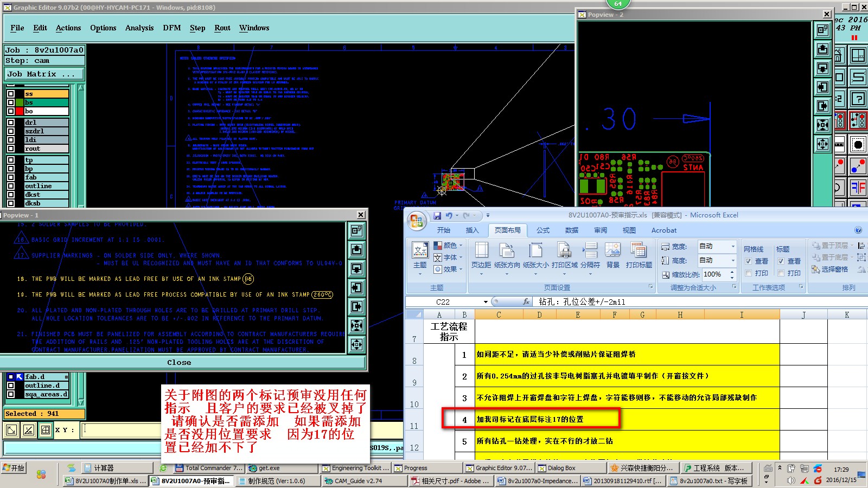Open the Excel Office button

tap(417, 221)
